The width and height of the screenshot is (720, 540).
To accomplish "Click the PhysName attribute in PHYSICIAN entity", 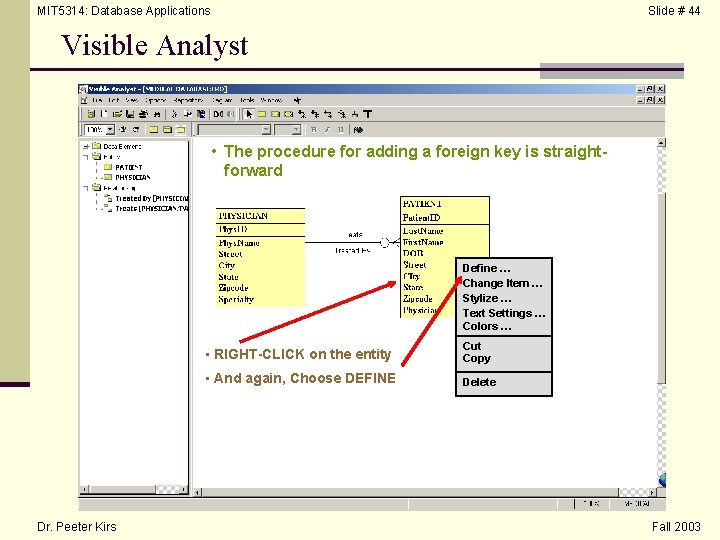I will (x=239, y=243).
